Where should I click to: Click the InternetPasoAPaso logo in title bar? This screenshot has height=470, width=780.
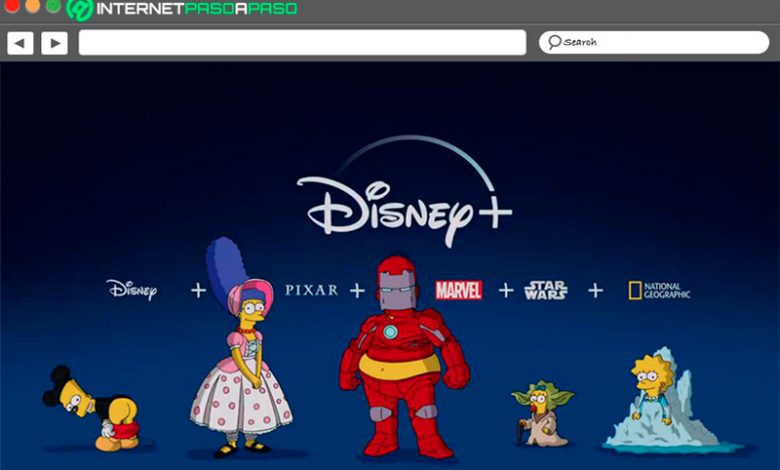coord(182,8)
